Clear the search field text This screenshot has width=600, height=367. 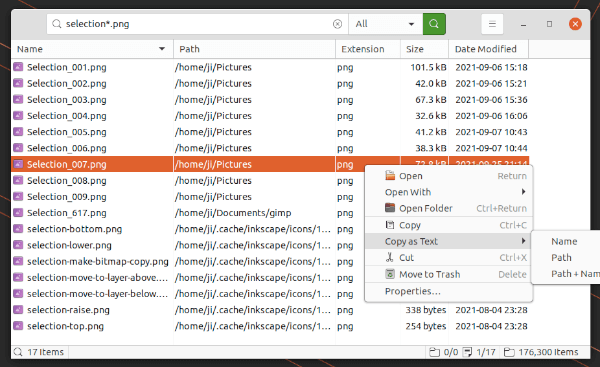[x=337, y=24]
